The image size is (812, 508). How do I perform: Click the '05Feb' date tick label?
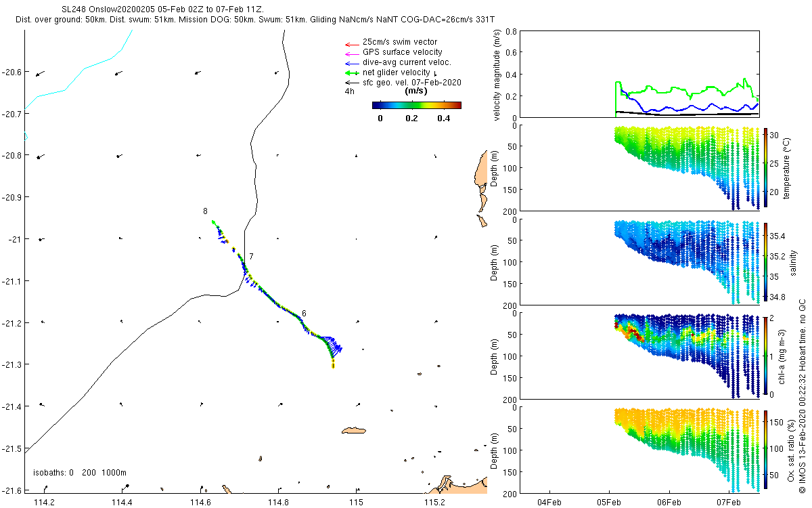[609, 502]
